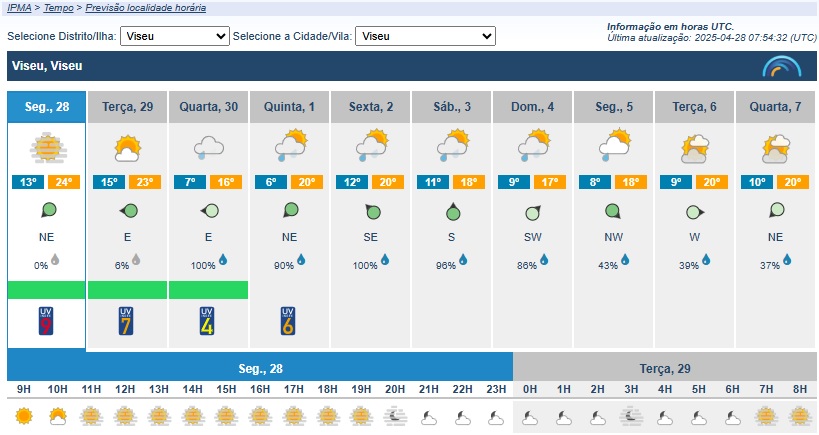Click the 13° minimum temperature badge
Image resolution: width=819 pixels, height=435 pixels.
tap(28, 182)
